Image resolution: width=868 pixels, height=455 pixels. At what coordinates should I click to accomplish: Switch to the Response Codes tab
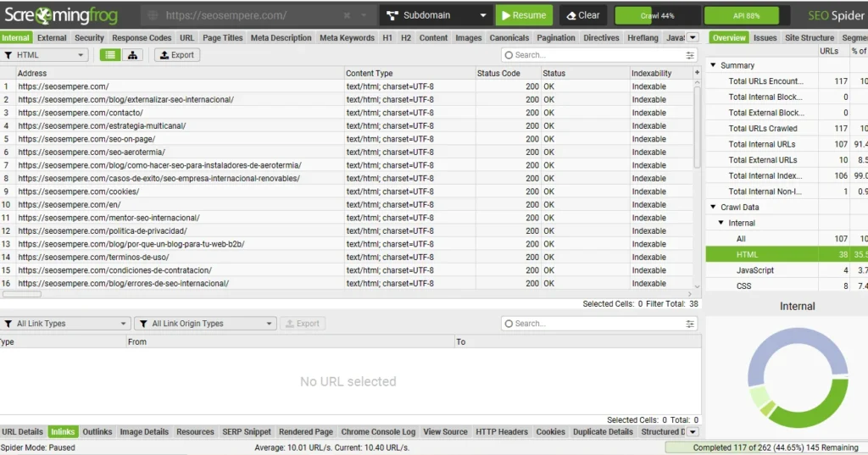coord(142,38)
